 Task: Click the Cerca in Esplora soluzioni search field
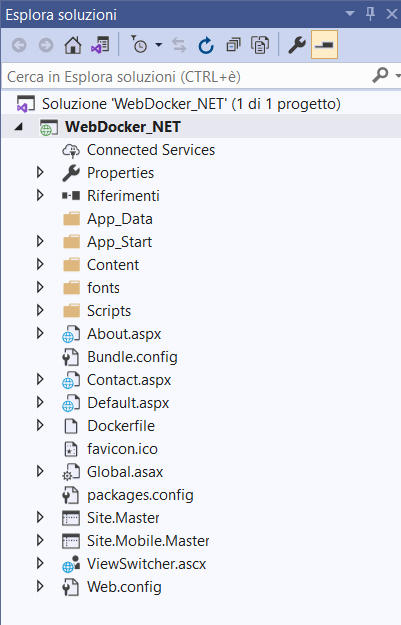(x=187, y=77)
